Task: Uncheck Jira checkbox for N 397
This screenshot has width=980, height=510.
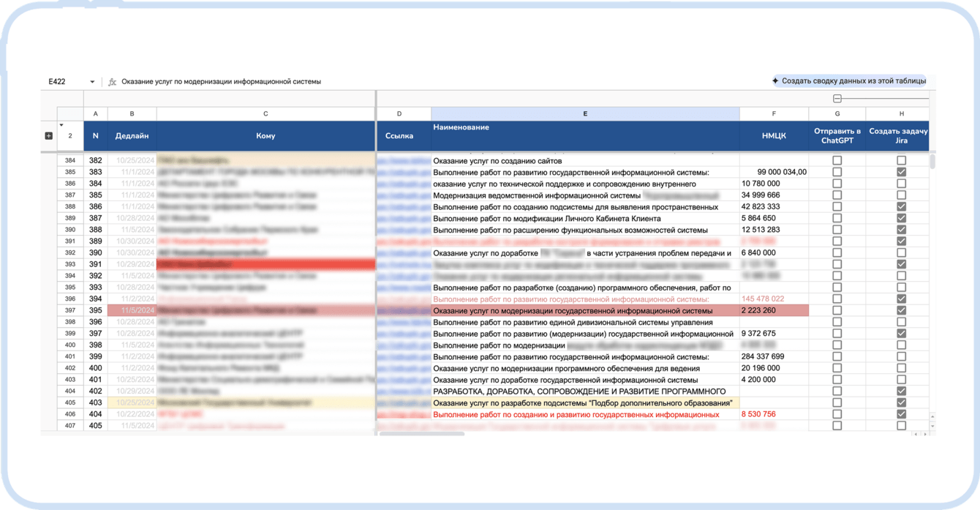Action: (901, 333)
